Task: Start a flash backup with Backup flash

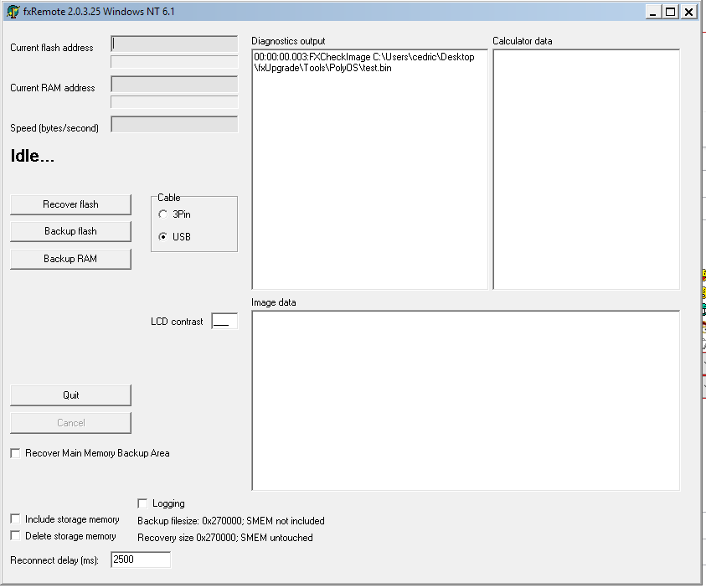Action: coord(70,231)
